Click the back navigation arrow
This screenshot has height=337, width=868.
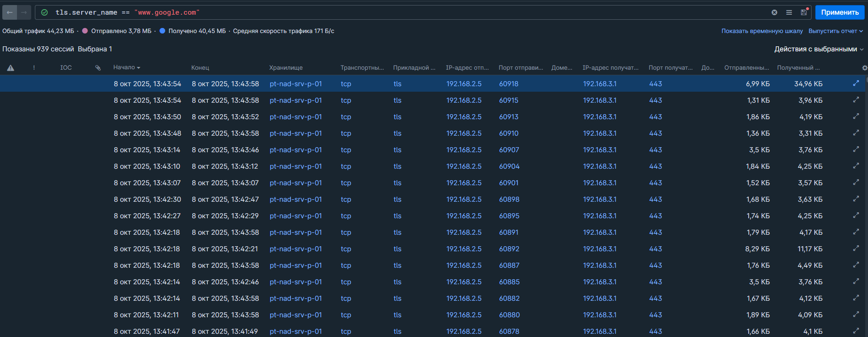(x=10, y=12)
